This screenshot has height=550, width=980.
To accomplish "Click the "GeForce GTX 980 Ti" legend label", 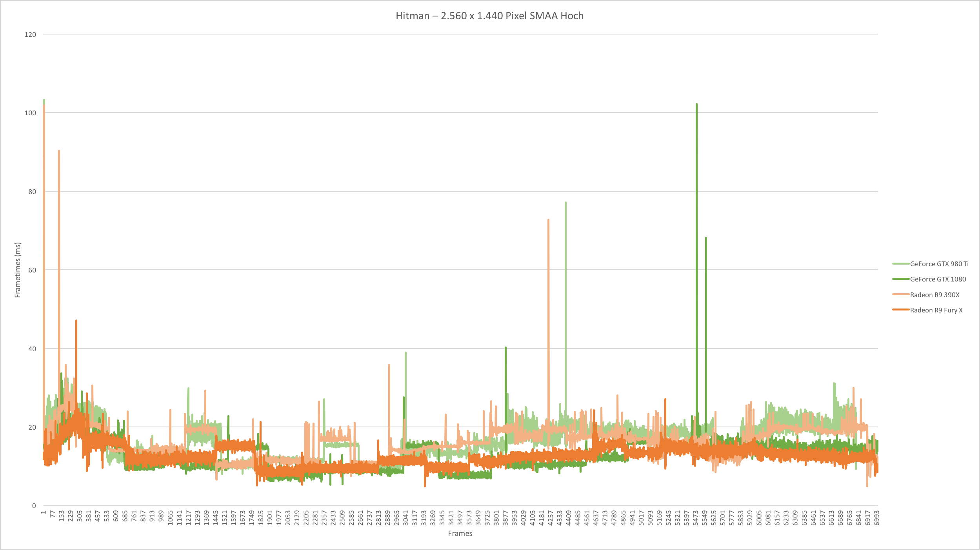I will click(x=939, y=264).
